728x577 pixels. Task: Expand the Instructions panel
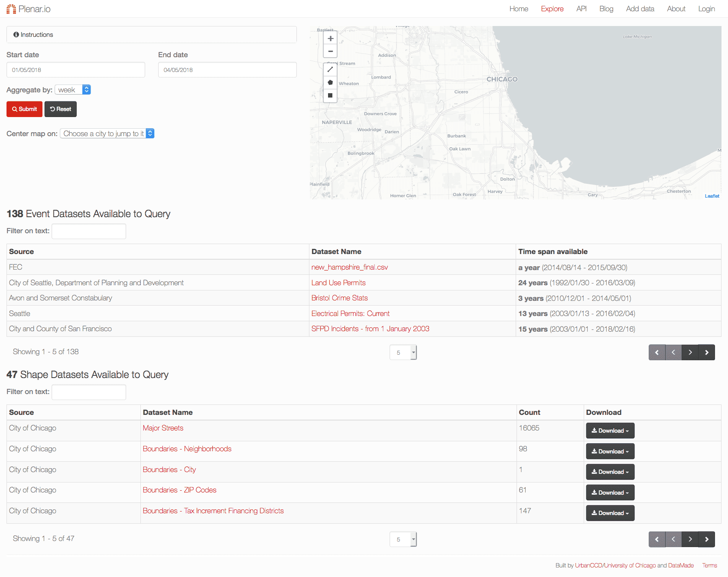(x=152, y=35)
